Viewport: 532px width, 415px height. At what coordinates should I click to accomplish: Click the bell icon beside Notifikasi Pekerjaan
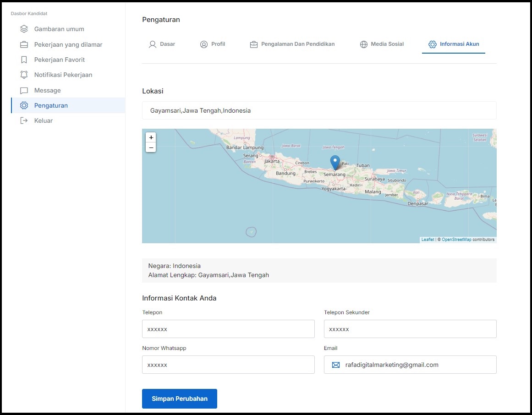[x=24, y=75]
